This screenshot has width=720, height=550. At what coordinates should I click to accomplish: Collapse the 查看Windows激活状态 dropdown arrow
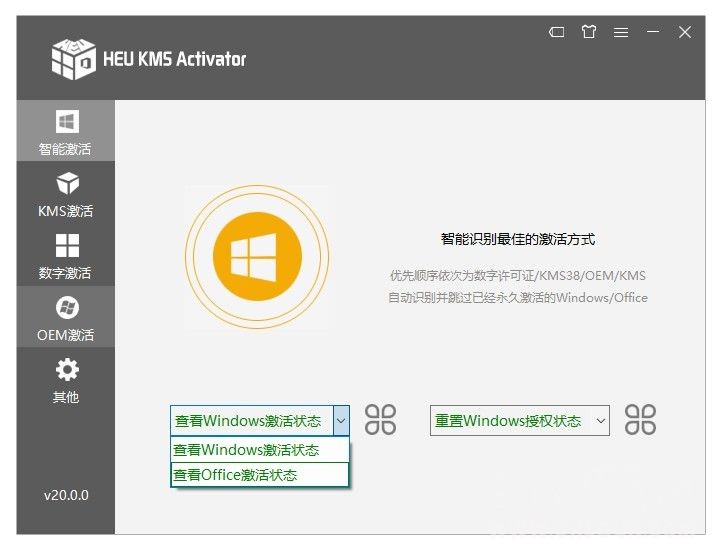341,420
